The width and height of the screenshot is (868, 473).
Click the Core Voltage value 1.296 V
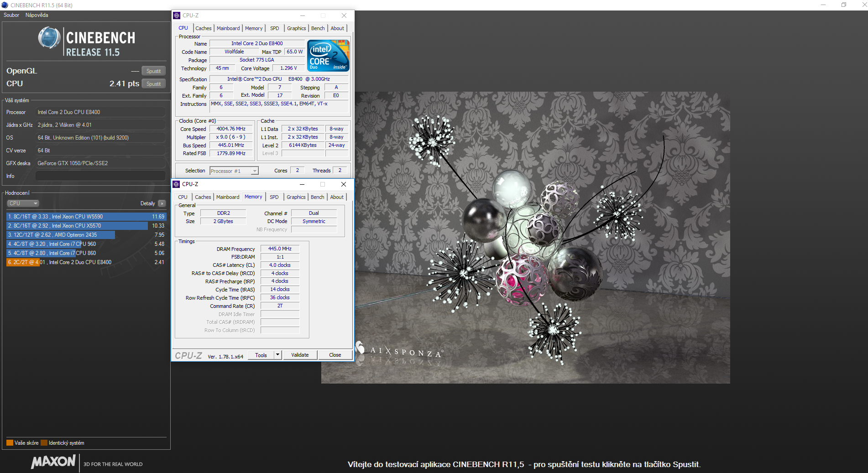288,68
